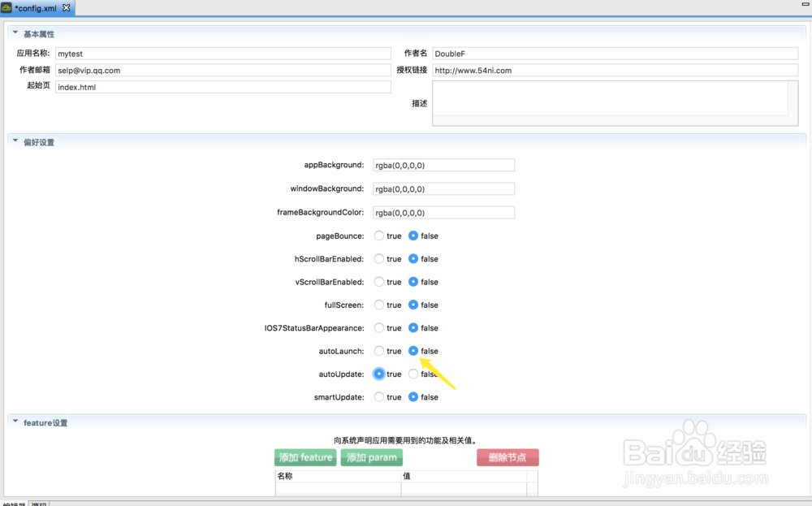Click the 授权链接 input field

615,70
